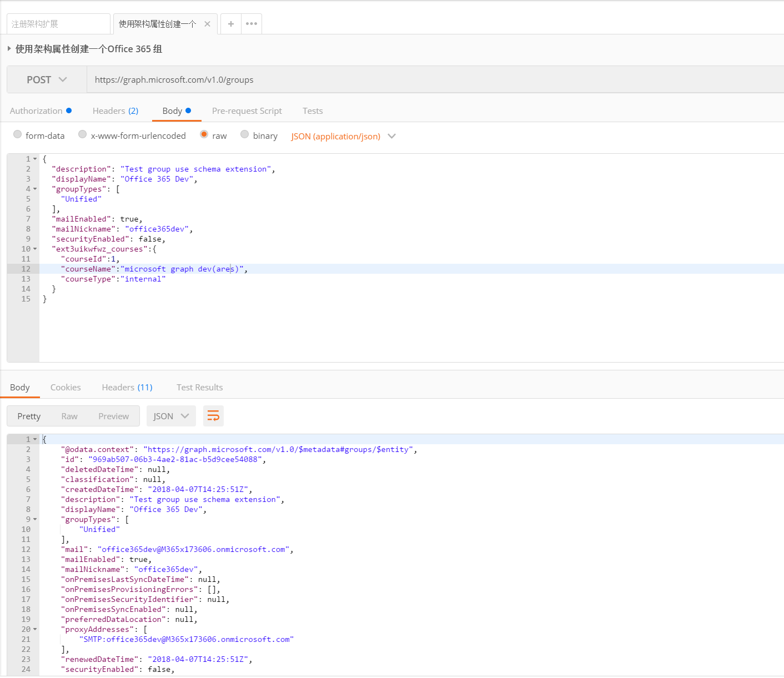Image resolution: width=784 pixels, height=678 pixels.
Task: Collapse proxyAddresses array in response
Action: click(35, 630)
